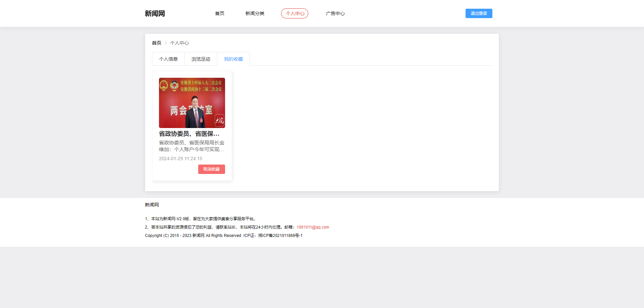This screenshot has height=308, width=644.
Task: Open the 广告中心 navigation item
Action: coord(335,13)
